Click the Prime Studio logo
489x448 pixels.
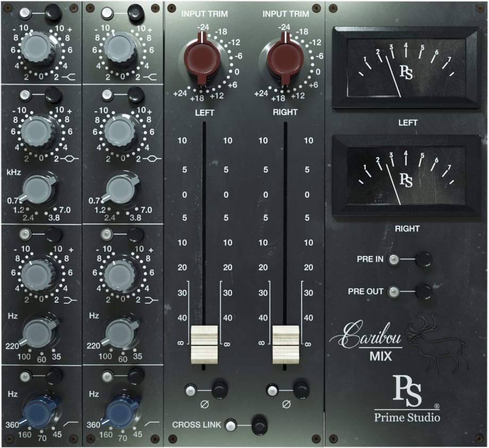click(407, 398)
